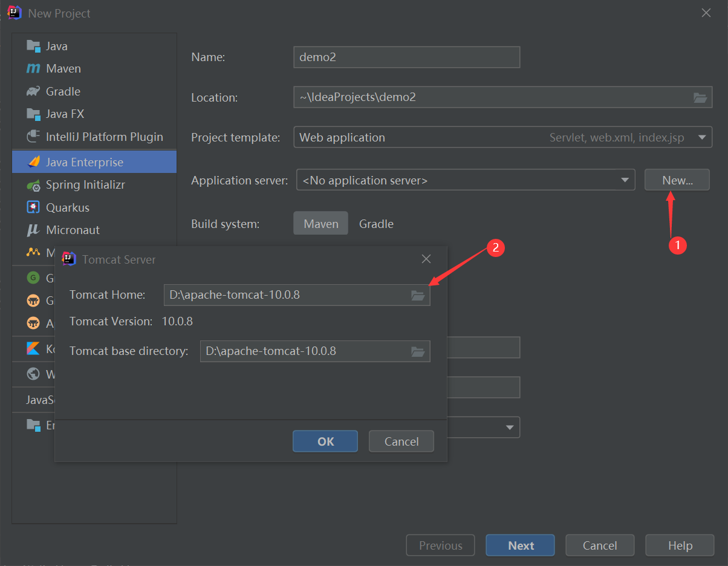The height and width of the screenshot is (566, 728).
Task: Click Application server label
Action: point(239,180)
